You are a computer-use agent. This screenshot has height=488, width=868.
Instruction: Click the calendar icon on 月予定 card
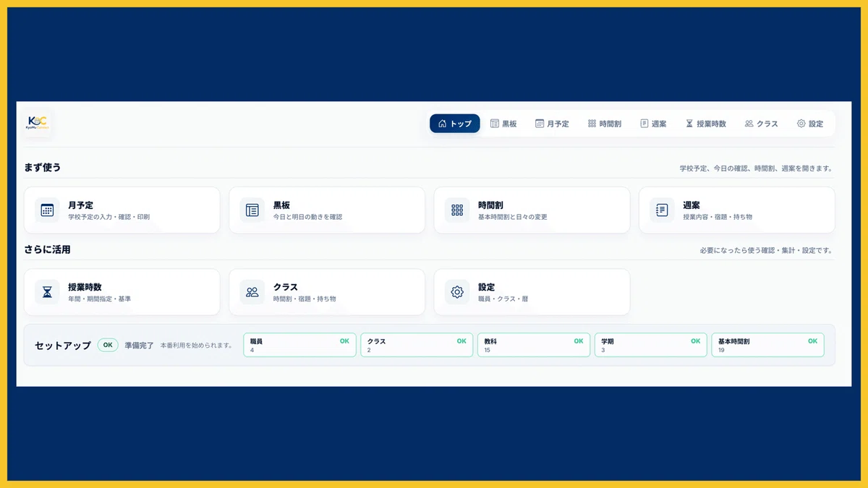pyautogui.click(x=47, y=210)
